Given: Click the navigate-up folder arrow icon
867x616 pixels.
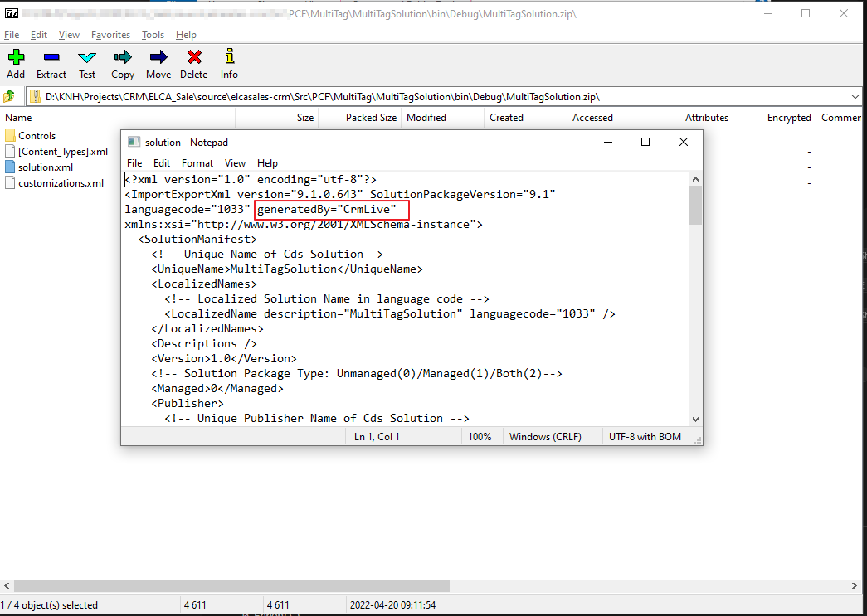Looking at the screenshot, I should tap(9, 96).
